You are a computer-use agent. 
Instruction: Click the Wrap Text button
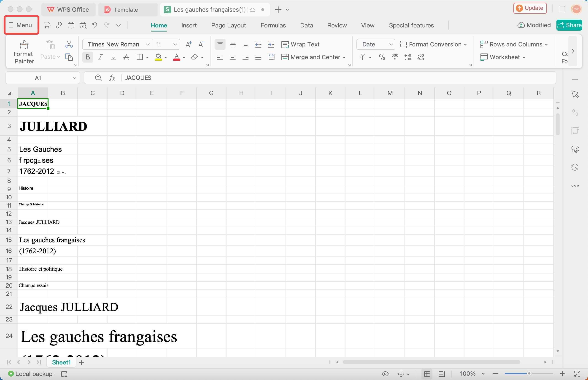click(300, 44)
